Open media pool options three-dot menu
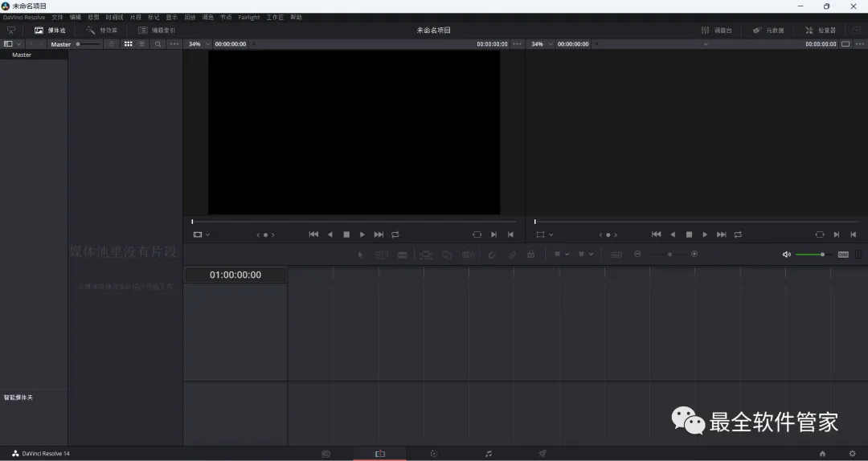868x461 pixels. [174, 43]
